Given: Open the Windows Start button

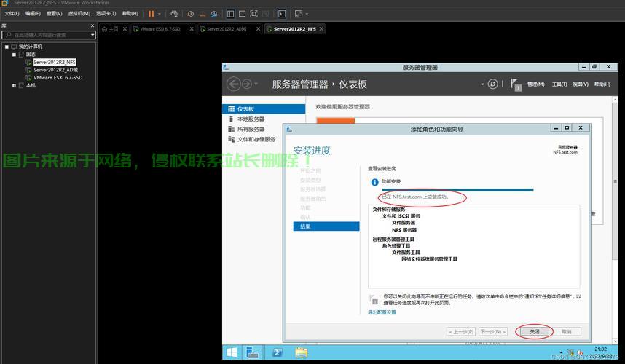Looking at the screenshot, I should [232, 352].
